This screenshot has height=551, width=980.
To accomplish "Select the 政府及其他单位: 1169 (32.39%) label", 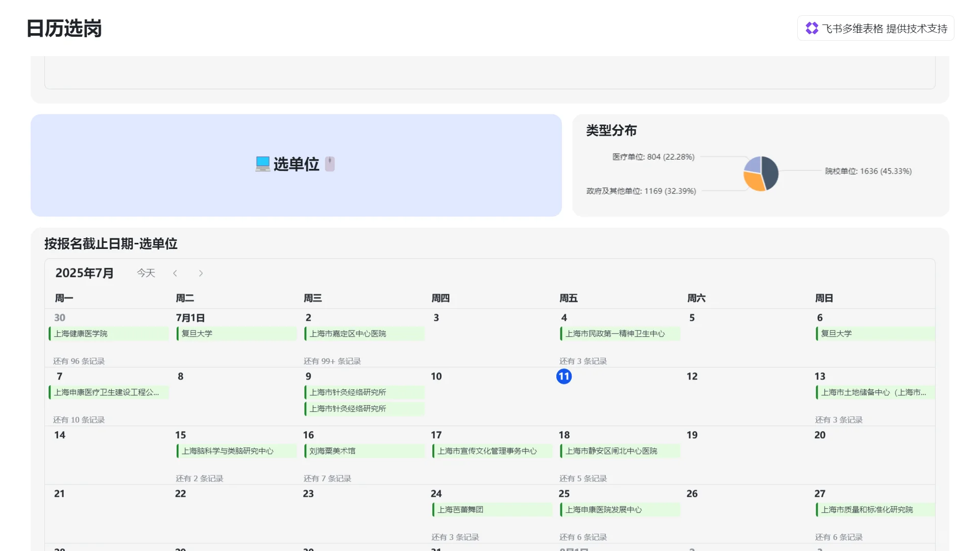I will [641, 191].
